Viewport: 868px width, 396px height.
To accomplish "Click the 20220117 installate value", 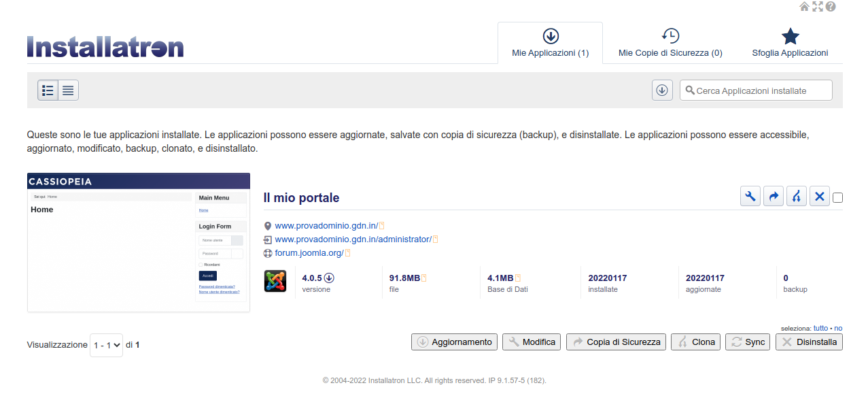I will (608, 278).
